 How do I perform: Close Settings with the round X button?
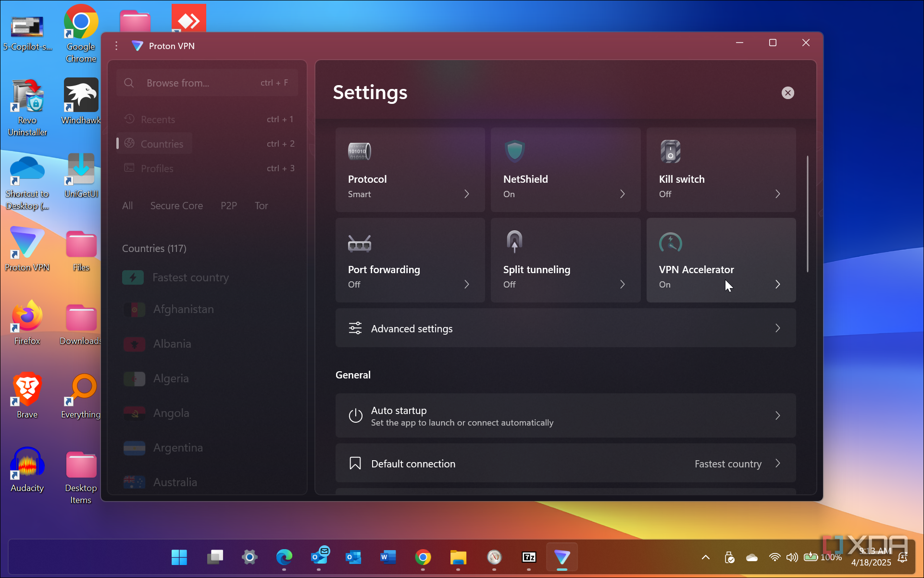[x=787, y=93]
